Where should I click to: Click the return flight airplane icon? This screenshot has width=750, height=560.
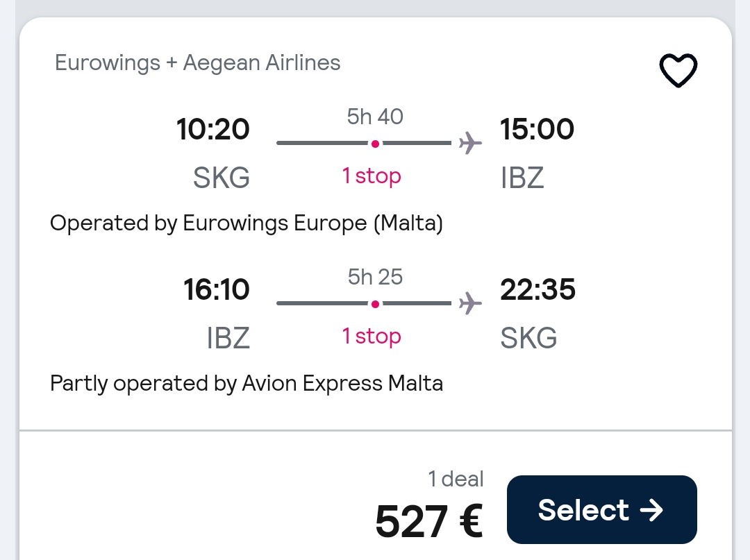pos(470,303)
